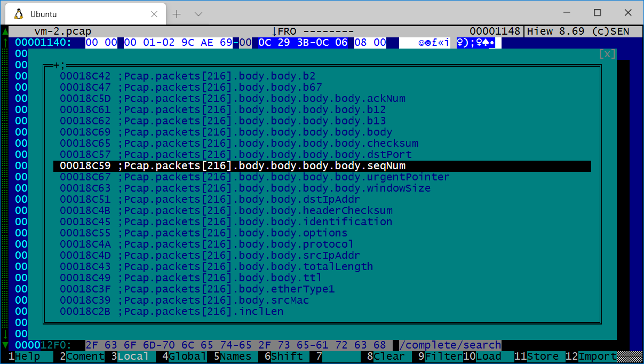Click the /complete/search ASCII text

click(450, 345)
